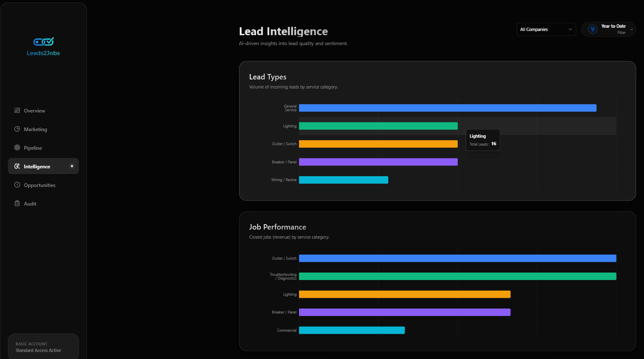This screenshot has width=644, height=359.
Task: Click the green Lighting bar in Lead Types
Action: tap(378, 126)
